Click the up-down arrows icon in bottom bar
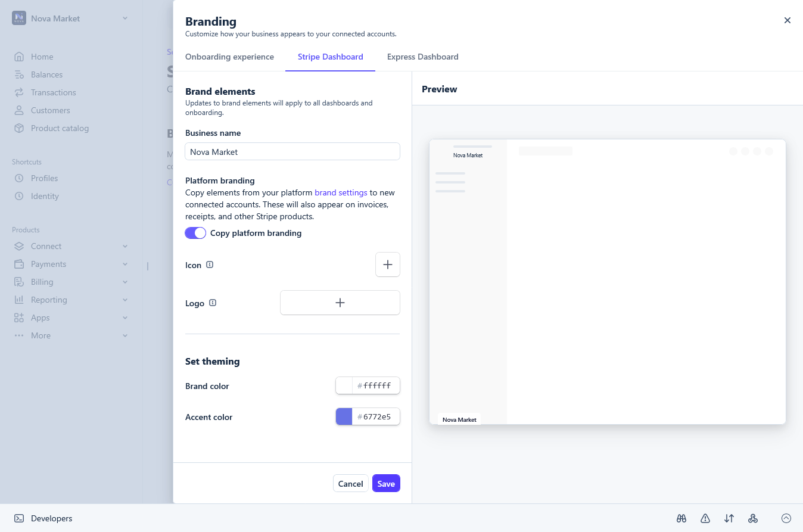 [729, 518]
